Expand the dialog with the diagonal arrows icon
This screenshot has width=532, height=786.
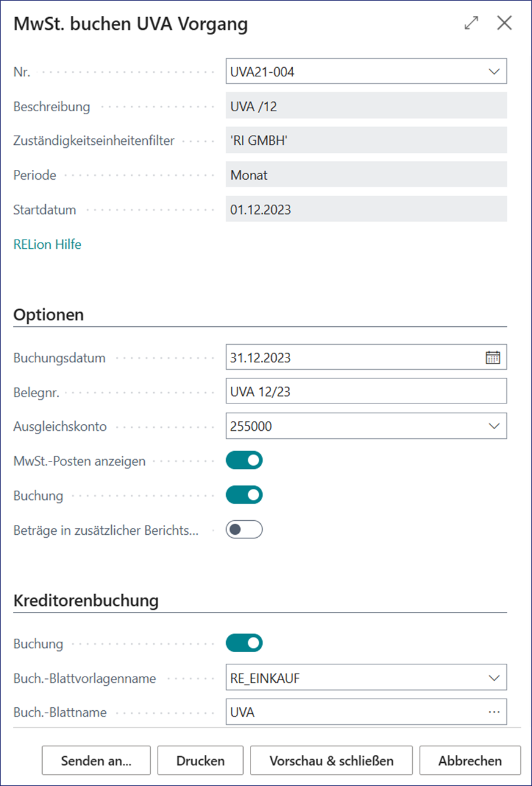(472, 23)
